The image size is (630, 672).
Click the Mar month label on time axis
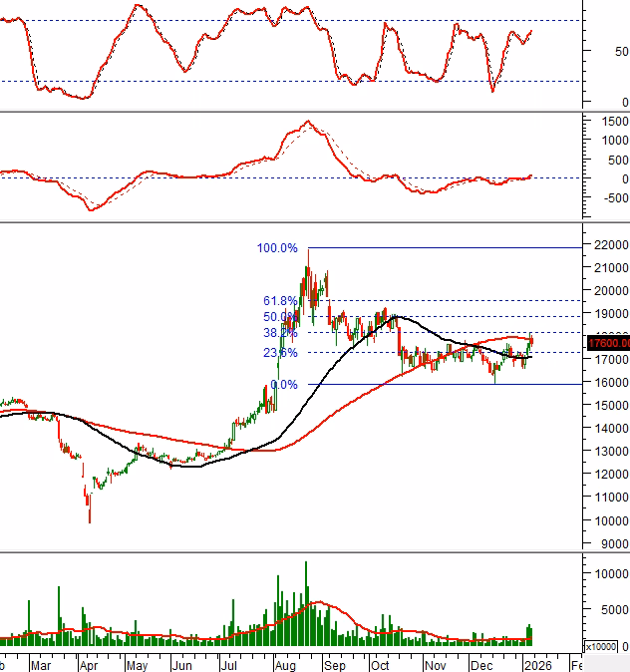coord(41,663)
